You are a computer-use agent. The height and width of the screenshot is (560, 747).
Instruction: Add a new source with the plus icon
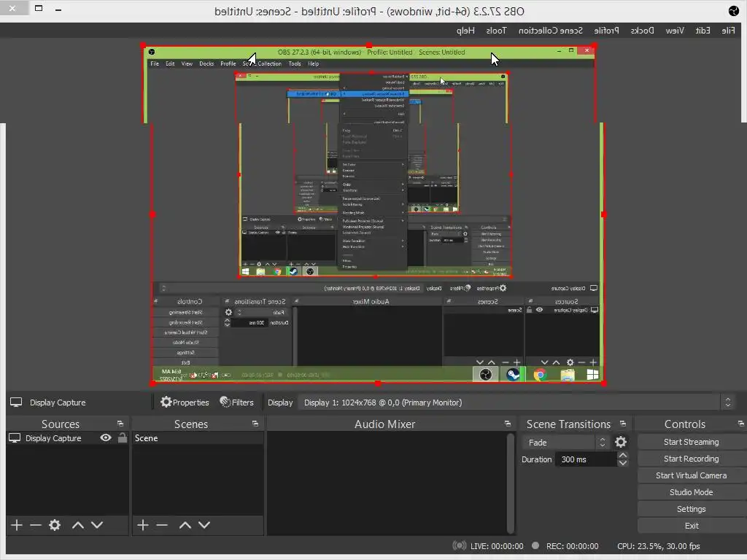click(17, 525)
